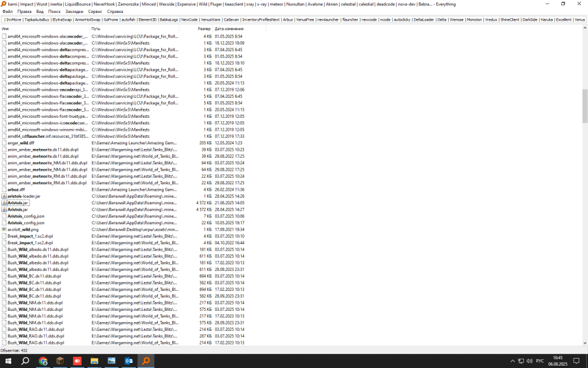Open the notification center icon

[x=576, y=361]
